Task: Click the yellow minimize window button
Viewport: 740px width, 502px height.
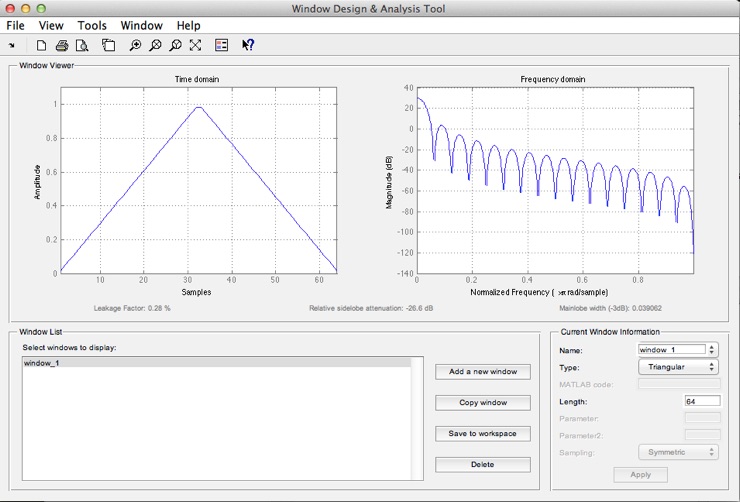Action: pyautogui.click(x=25, y=8)
